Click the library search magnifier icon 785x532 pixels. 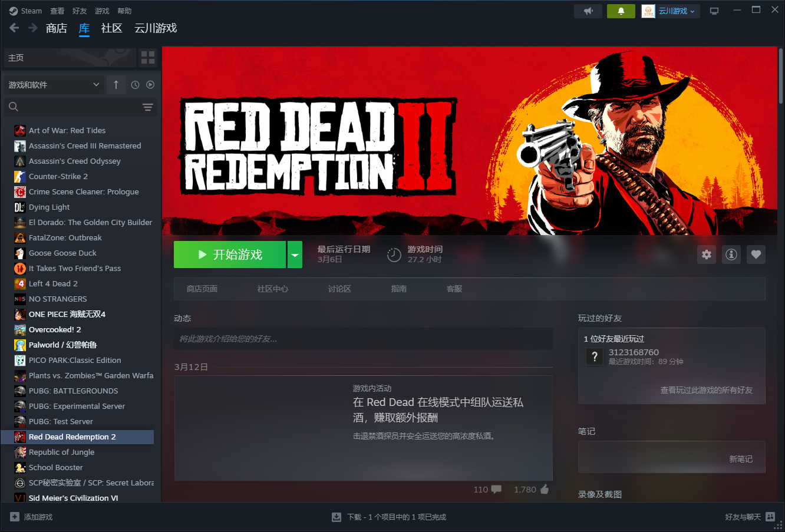click(x=14, y=107)
